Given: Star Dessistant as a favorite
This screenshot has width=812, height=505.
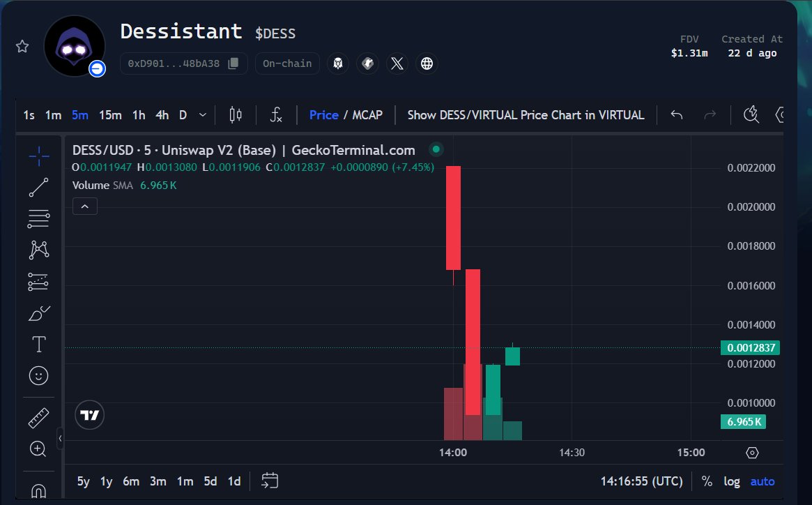Looking at the screenshot, I should [22, 47].
